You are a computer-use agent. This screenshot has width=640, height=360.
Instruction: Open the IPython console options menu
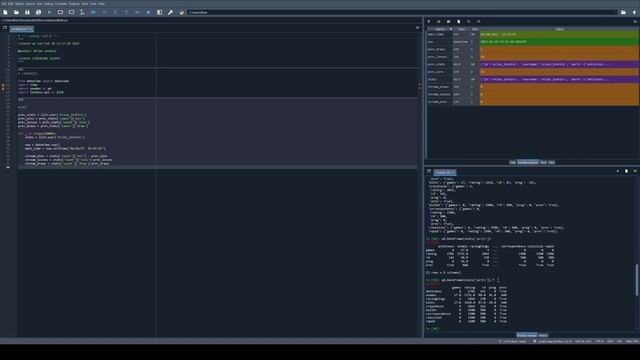pyautogui.click(x=635, y=171)
